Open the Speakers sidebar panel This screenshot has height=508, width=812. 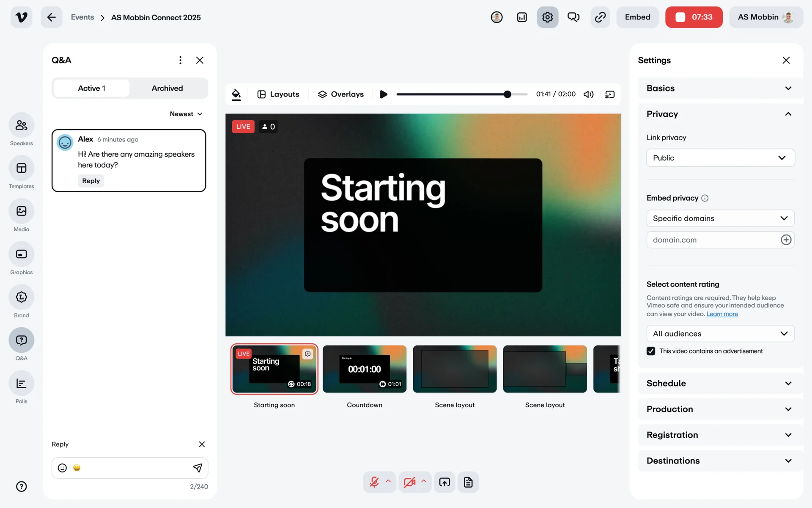[21, 125]
